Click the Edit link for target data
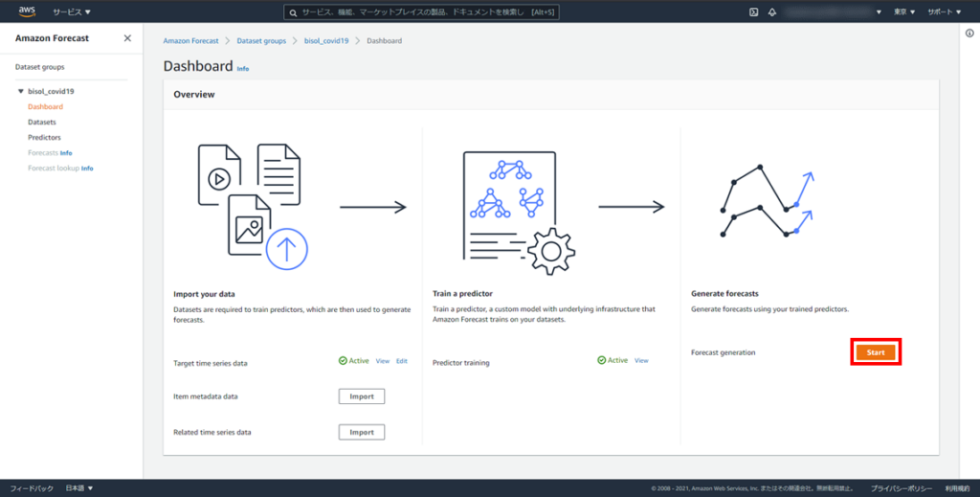Image resolution: width=980 pixels, height=497 pixels. pos(402,361)
